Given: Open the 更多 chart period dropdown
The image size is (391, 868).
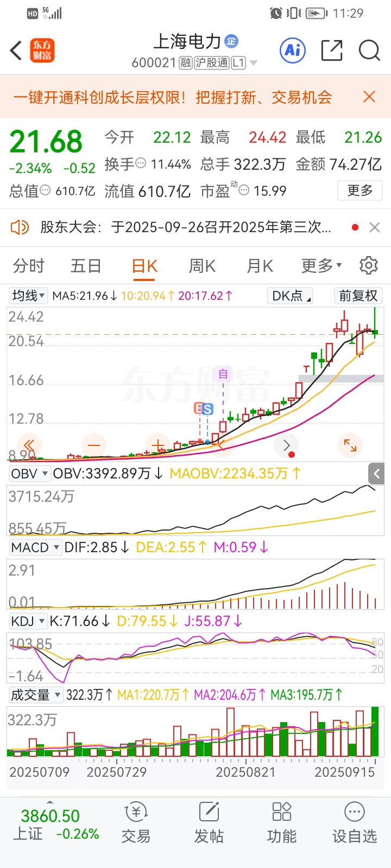Looking at the screenshot, I should [321, 266].
